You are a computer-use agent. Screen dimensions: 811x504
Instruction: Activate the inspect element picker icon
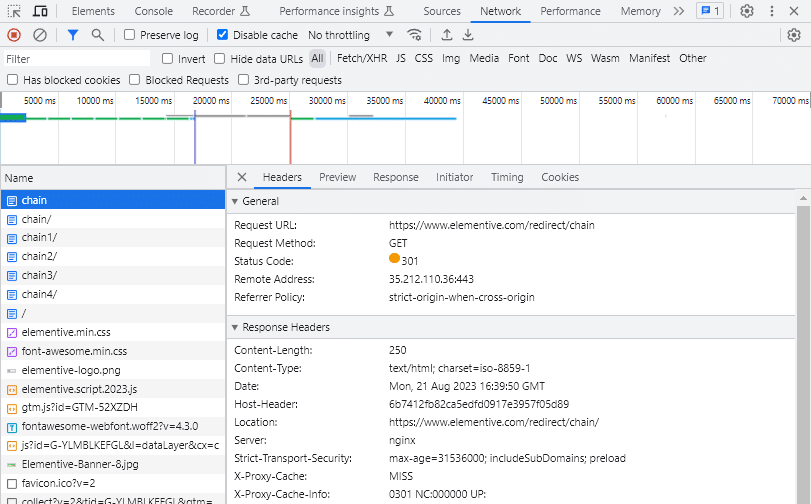click(14, 11)
